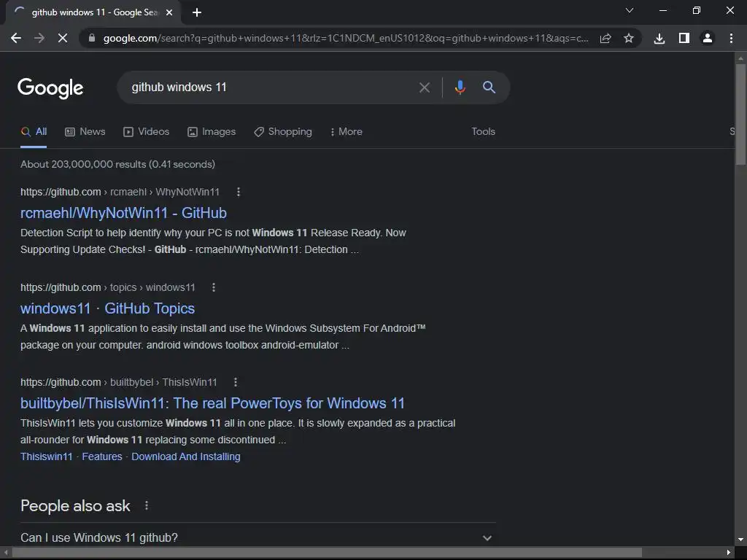Select the All results tab
747x560 pixels.
pos(34,132)
